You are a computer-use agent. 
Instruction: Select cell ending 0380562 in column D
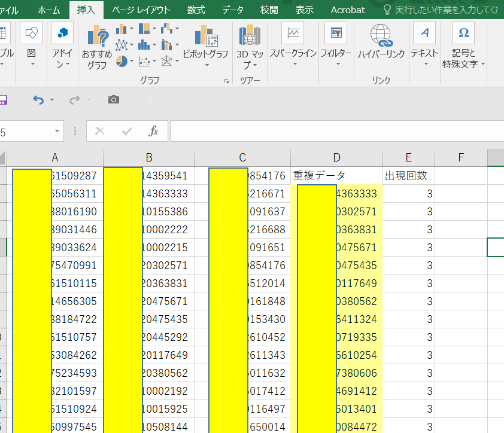(x=336, y=301)
